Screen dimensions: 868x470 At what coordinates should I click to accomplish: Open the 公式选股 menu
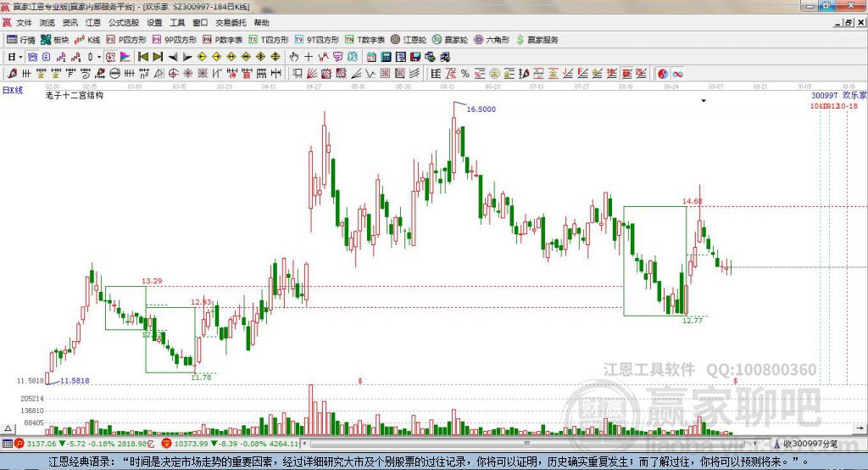coord(124,23)
